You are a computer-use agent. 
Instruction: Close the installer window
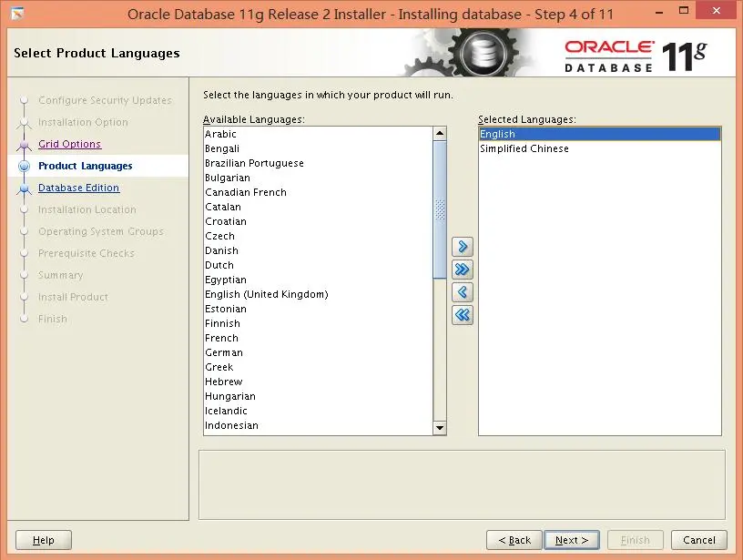[x=716, y=10]
